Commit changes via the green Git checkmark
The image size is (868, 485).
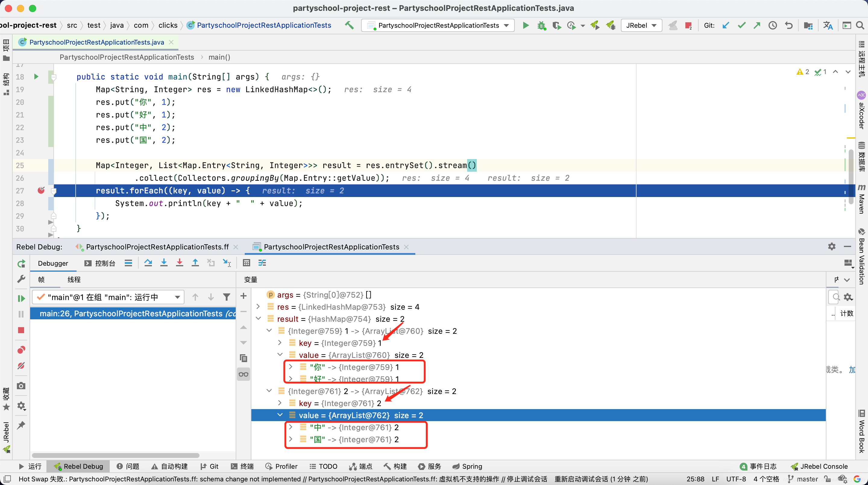(741, 25)
